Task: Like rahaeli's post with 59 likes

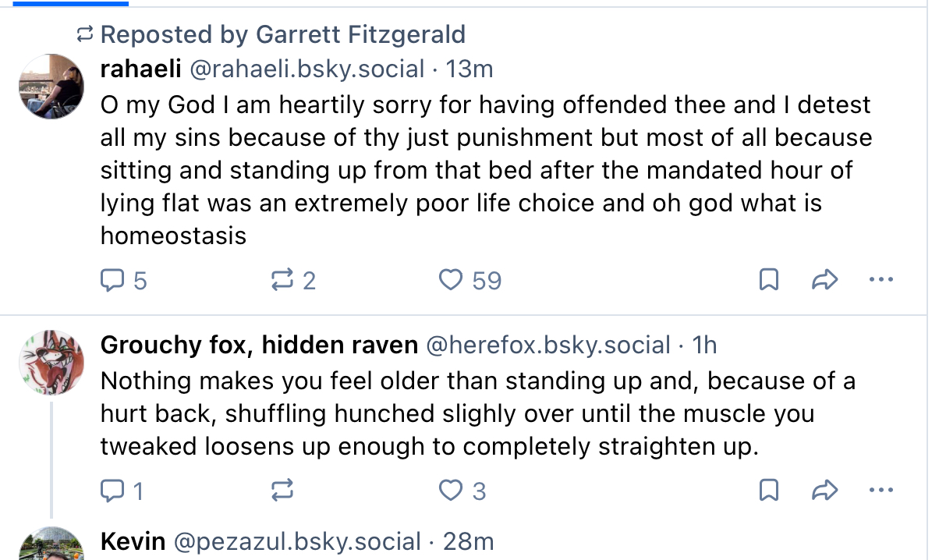Action: click(x=452, y=280)
